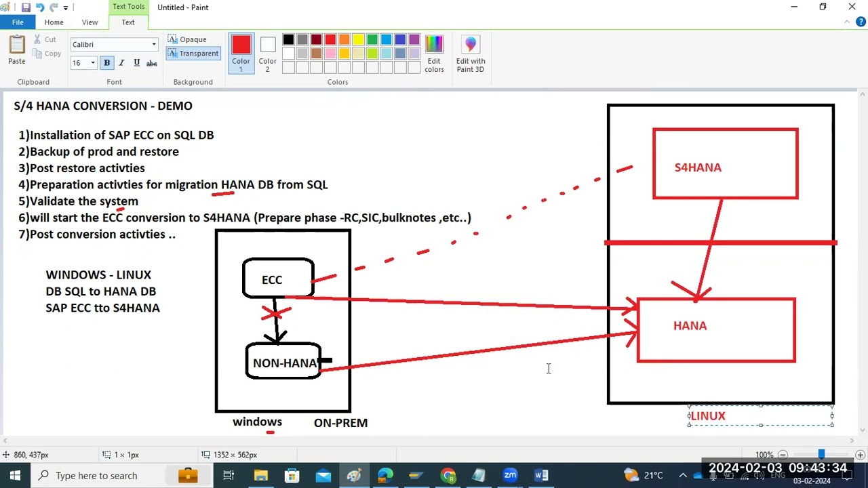Screen dimensions: 868x488
Task: Open File Explorer from taskbar
Action: [x=260, y=475]
